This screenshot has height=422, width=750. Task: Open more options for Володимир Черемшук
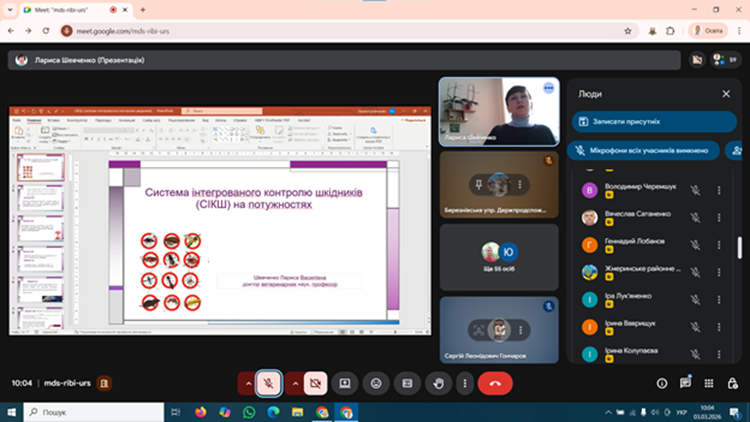point(719,189)
